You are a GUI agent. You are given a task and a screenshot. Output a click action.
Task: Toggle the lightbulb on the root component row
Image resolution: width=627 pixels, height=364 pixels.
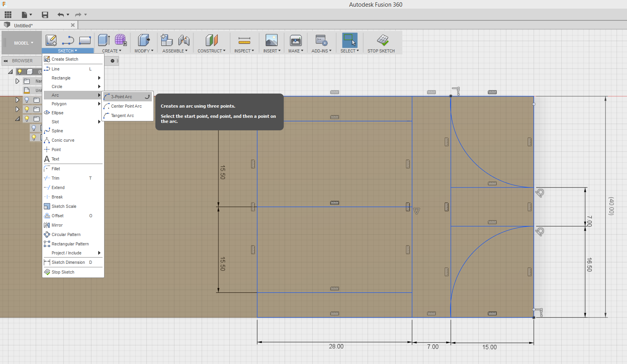tap(20, 72)
